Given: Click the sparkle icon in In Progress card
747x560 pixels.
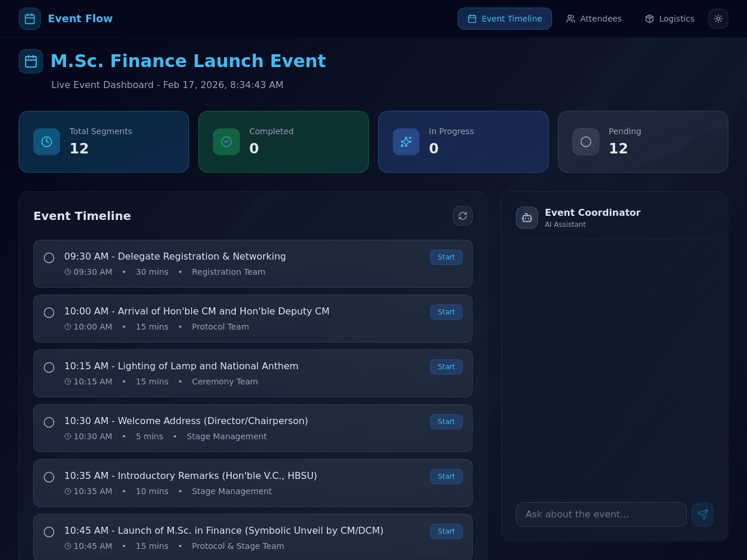Looking at the screenshot, I should [x=406, y=142].
